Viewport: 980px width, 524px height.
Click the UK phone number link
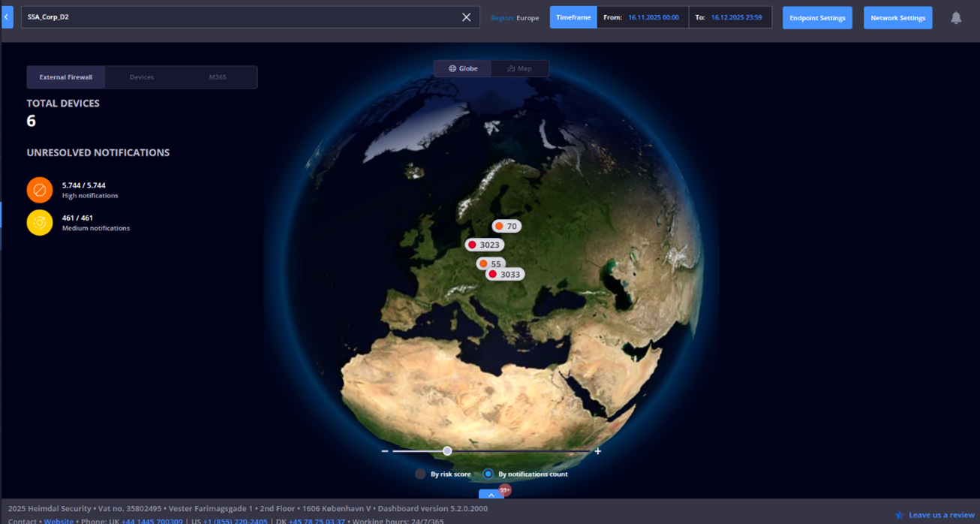pyautogui.click(x=152, y=521)
